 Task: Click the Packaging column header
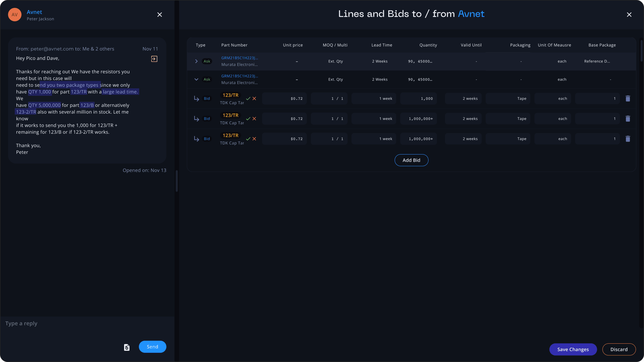pyautogui.click(x=520, y=45)
